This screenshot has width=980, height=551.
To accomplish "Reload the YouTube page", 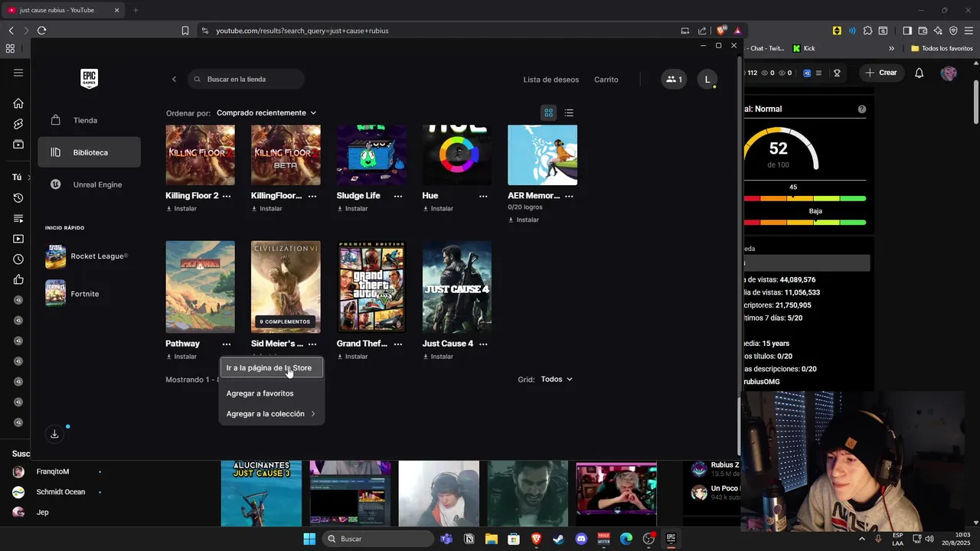I will (41, 31).
